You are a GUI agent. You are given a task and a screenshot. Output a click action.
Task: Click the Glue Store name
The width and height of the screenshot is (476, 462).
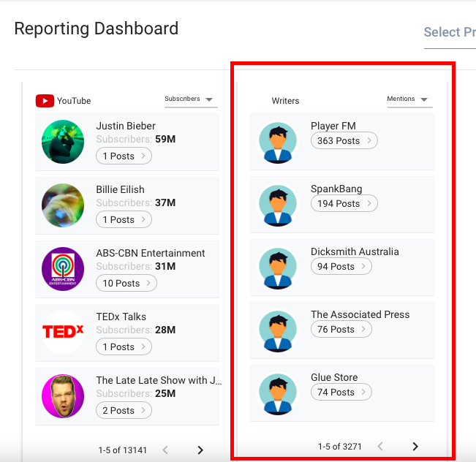[334, 377]
